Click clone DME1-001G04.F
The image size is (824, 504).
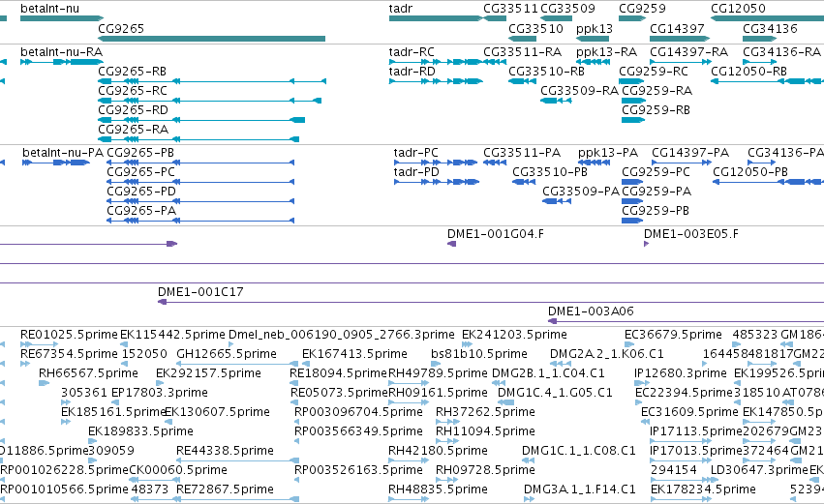click(x=451, y=244)
